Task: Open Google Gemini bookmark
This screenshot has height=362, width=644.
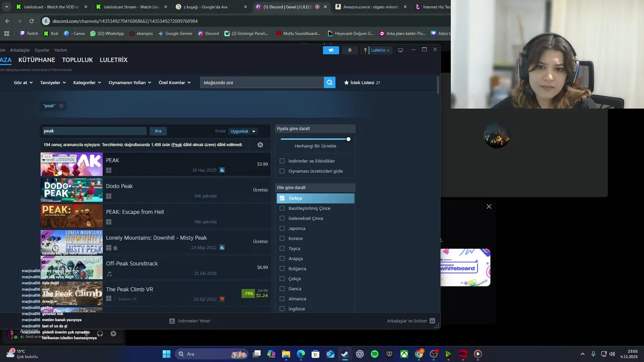Action: point(175,34)
